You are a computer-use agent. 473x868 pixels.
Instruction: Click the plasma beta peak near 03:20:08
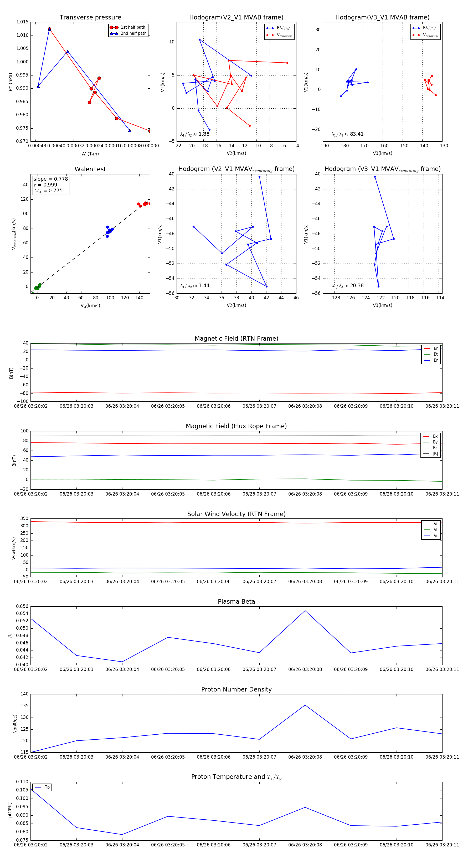tap(305, 610)
